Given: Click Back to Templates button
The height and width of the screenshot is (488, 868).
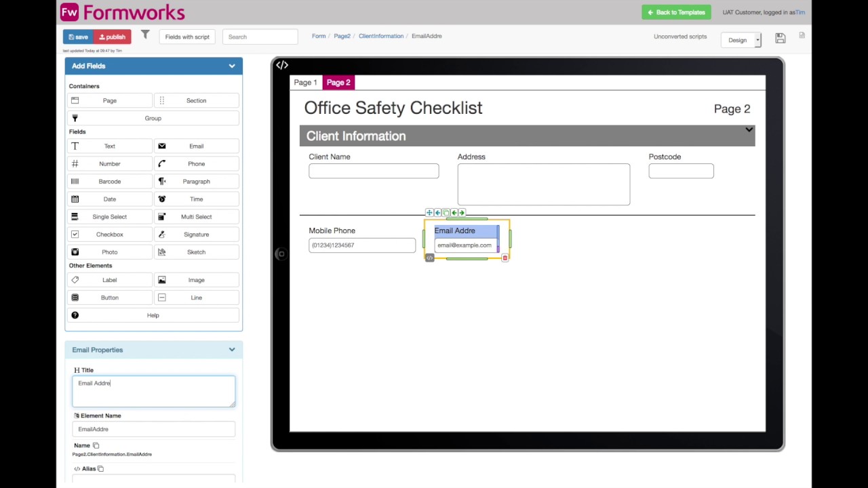Looking at the screenshot, I should tap(676, 12).
